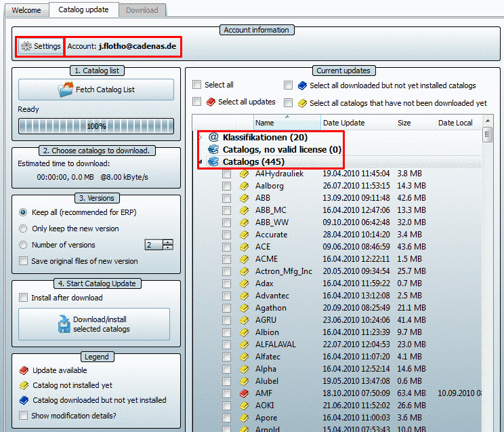This screenshot has height=432, width=504.
Task: Select the Actron_Mfg_Inc catalog name
Action: click(x=283, y=271)
